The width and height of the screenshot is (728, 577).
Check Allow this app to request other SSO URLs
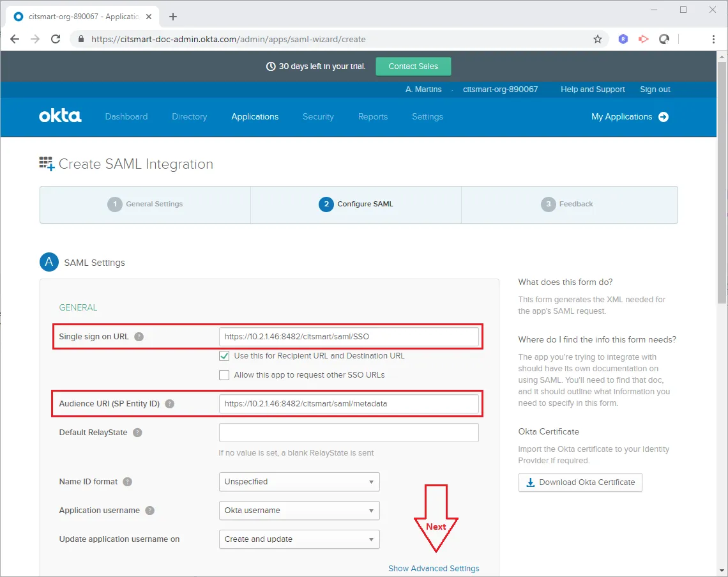point(224,375)
